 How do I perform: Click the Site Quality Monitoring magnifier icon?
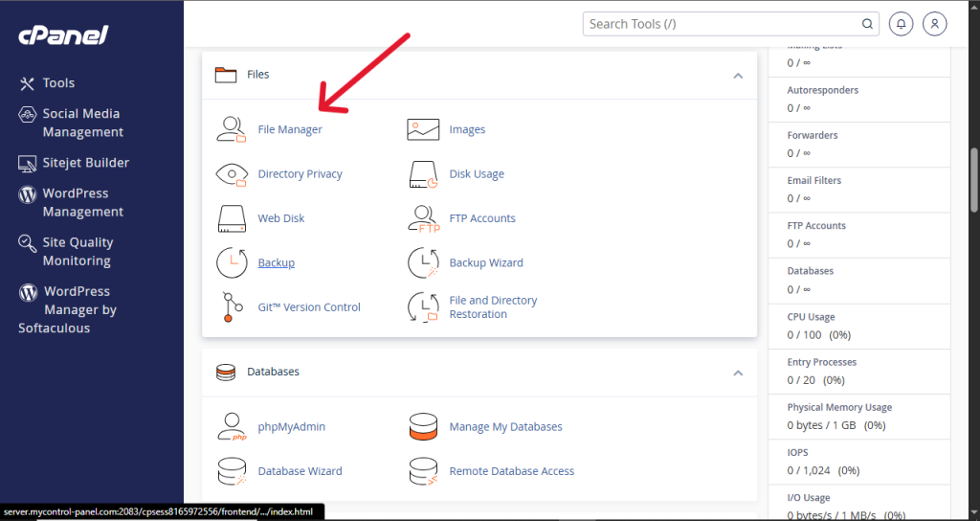pos(27,242)
